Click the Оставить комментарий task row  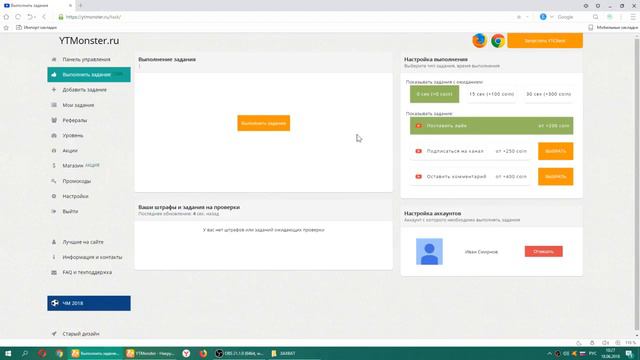[471, 176]
